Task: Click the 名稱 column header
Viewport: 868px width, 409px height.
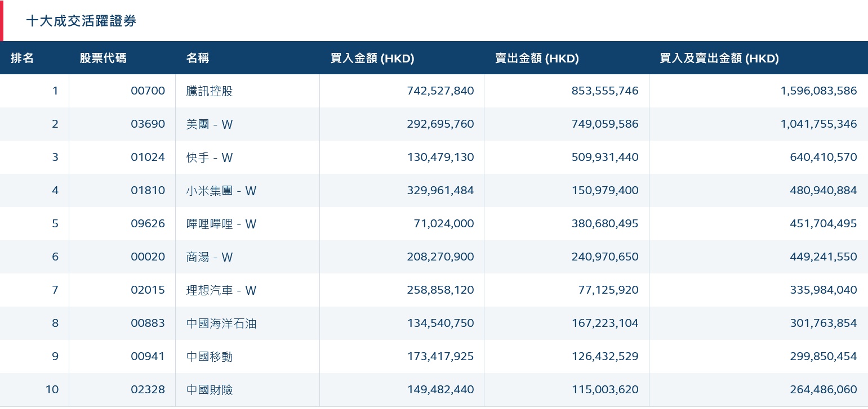Action: pos(198,58)
